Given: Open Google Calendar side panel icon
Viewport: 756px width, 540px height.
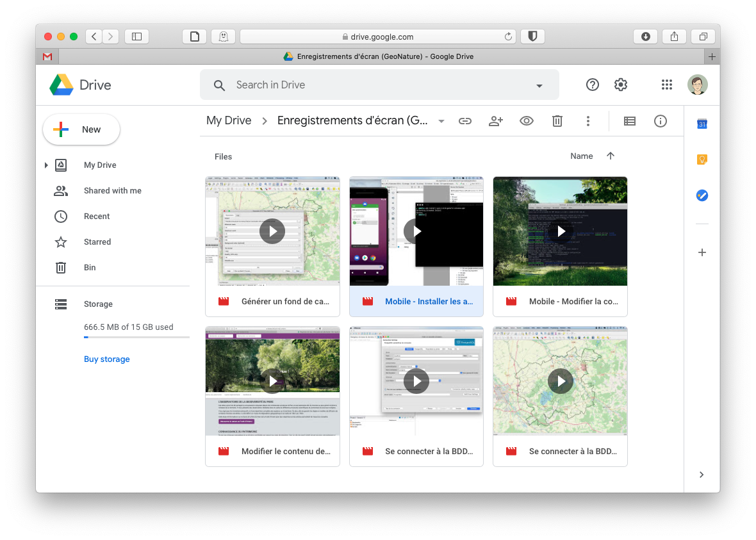Looking at the screenshot, I should pos(702,124).
